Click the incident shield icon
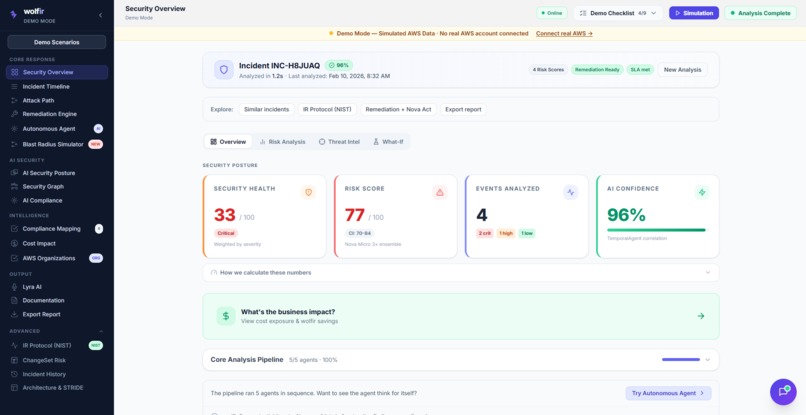The image size is (806, 415). (x=224, y=70)
